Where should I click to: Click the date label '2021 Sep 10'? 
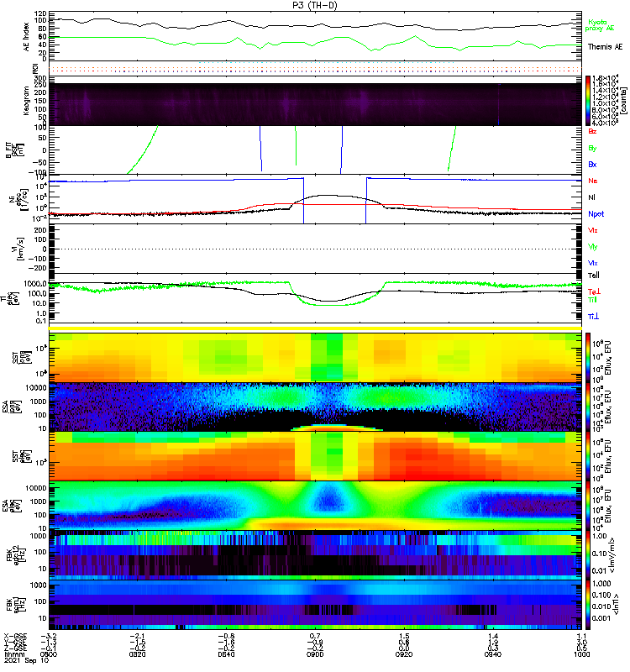coord(27,660)
